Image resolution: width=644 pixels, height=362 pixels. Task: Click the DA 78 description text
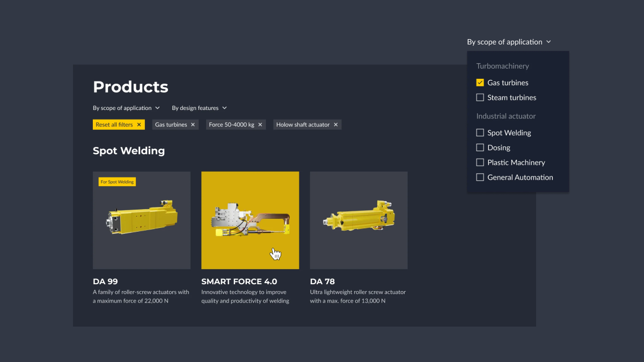click(x=358, y=297)
